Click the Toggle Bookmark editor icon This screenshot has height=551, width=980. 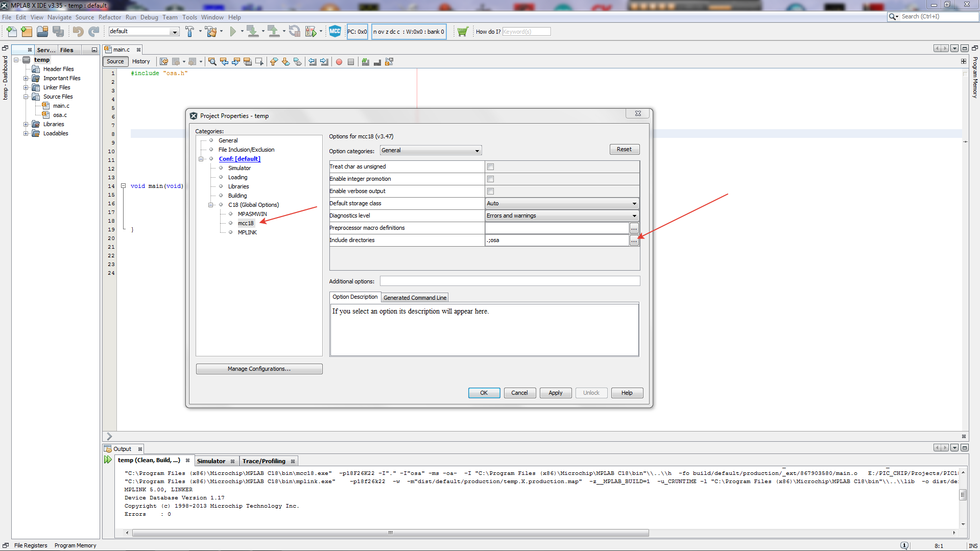pyautogui.click(x=298, y=62)
